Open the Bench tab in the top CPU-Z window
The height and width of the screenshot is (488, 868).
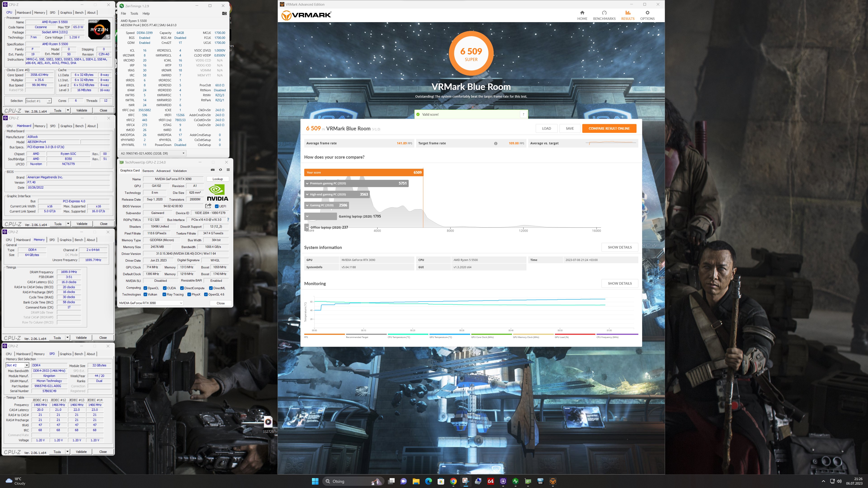[x=79, y=12]
